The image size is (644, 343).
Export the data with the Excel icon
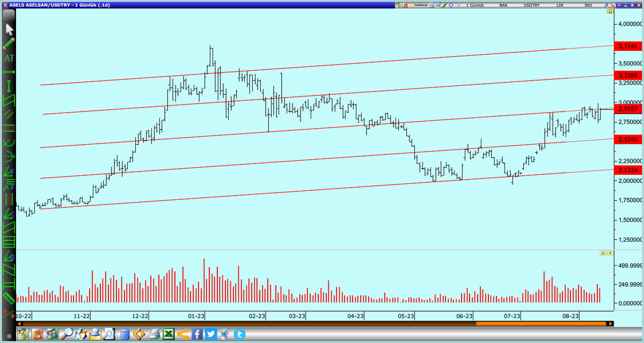[169, 334]
